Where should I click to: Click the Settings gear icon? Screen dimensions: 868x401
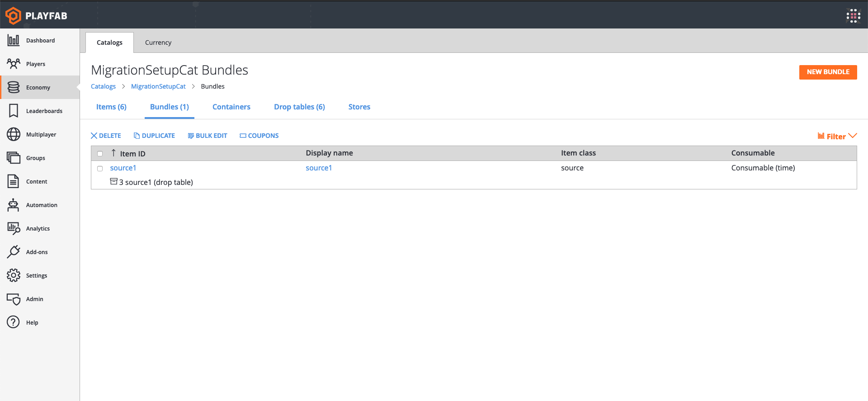[x=14, y=275]
